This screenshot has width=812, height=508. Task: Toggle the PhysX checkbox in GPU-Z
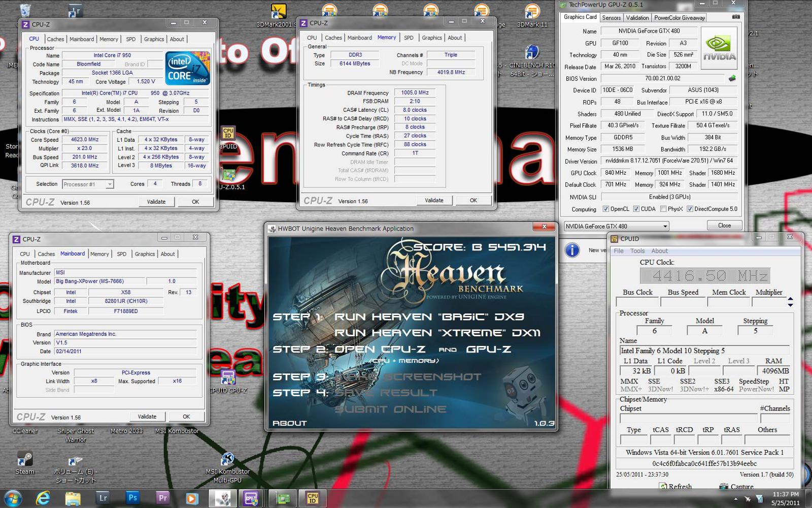click(663, 209)
